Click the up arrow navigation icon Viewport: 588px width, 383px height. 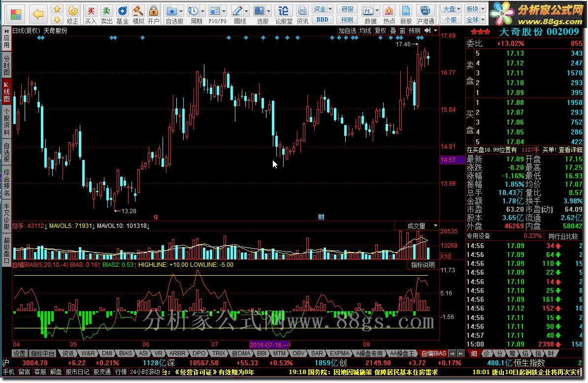57,9
